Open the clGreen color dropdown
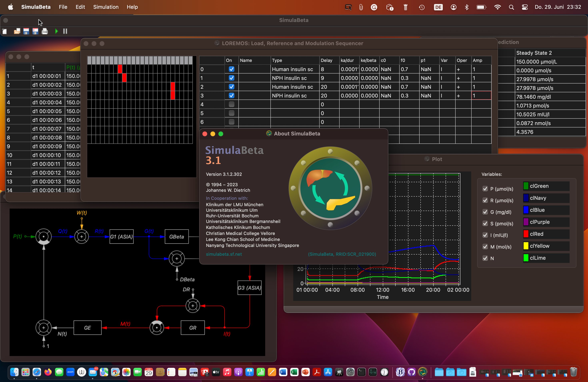Viewport: 588px width, 382px height. click(546, 186)
